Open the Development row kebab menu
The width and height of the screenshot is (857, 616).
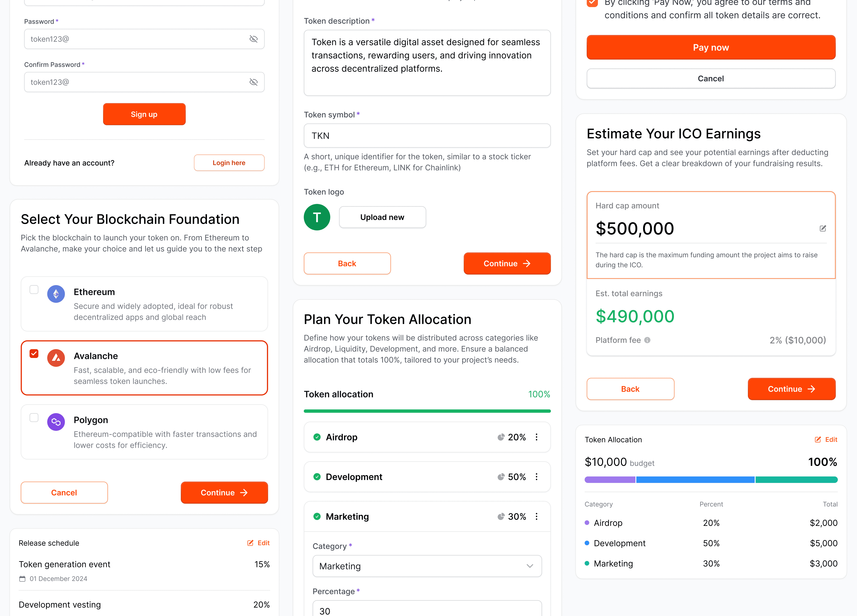pyautogui.click(x=537, y=477)
